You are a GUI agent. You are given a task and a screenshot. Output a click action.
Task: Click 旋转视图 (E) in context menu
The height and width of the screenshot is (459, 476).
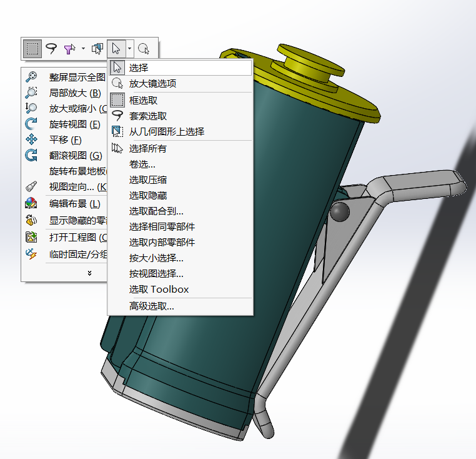(75, 124)
